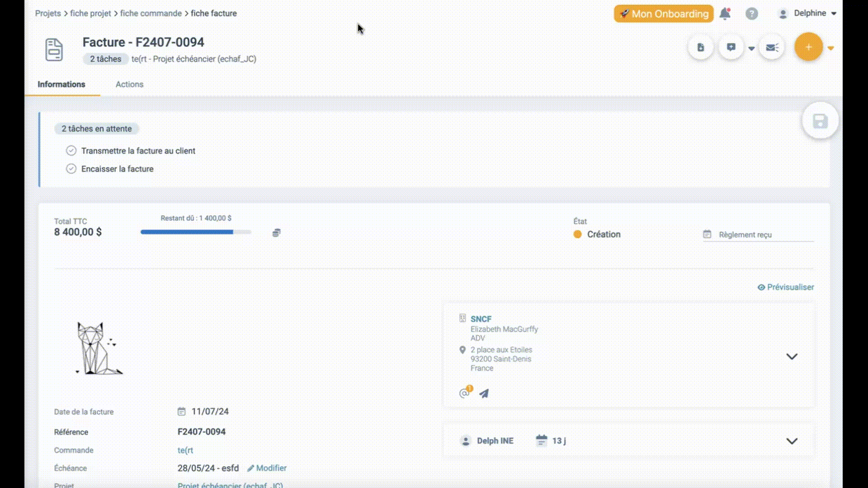Click the Prévisualiser eye link
The image size is (868, 488).
(786, 287)
